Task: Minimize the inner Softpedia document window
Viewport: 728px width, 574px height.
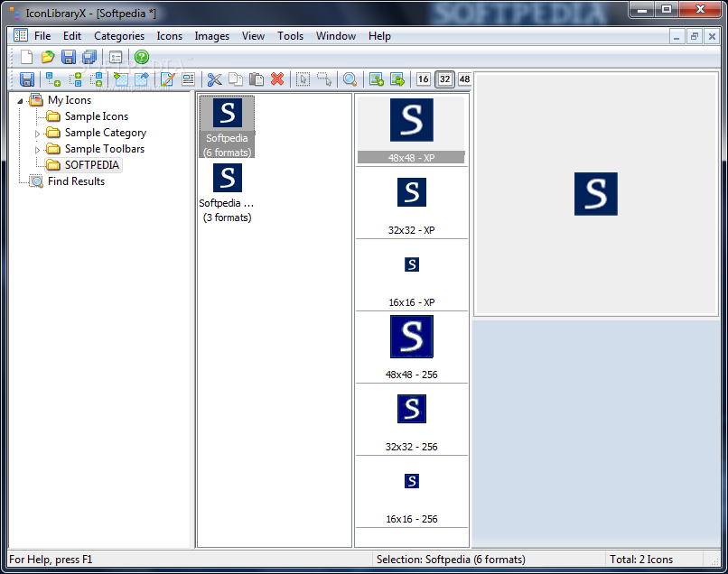Action: click(676, 36)
